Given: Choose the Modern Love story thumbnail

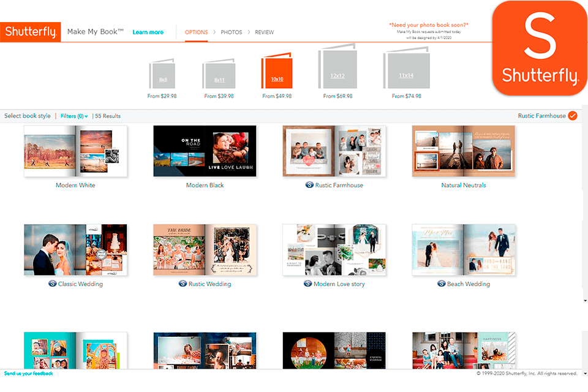Looking at the screenshot, I should 334,250.
